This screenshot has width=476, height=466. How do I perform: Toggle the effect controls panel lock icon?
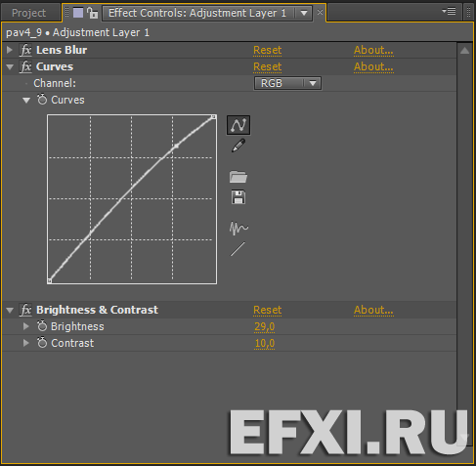[x=93, y=13]
